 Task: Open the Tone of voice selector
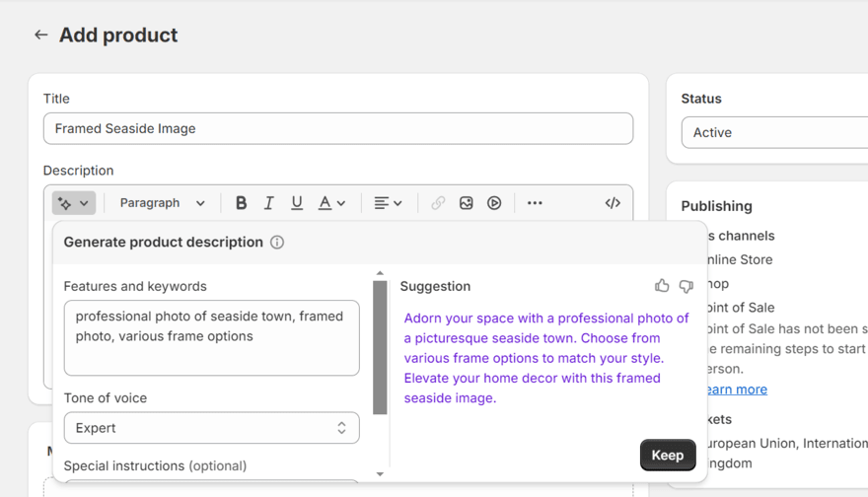point(211,428)
